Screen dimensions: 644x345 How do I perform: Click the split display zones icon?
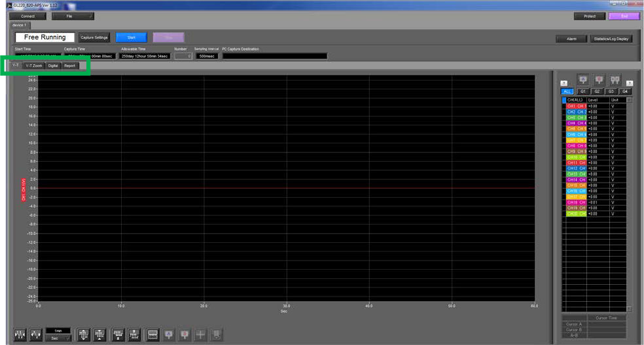click(x=152, y=335)
